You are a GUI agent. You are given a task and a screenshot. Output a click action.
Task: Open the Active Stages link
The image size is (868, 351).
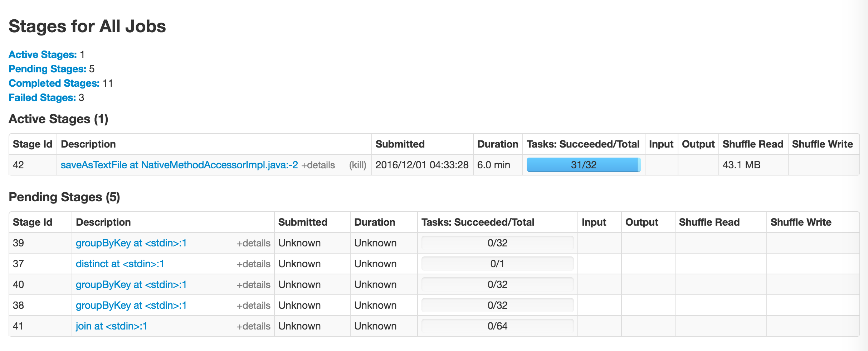click(43, 54)
